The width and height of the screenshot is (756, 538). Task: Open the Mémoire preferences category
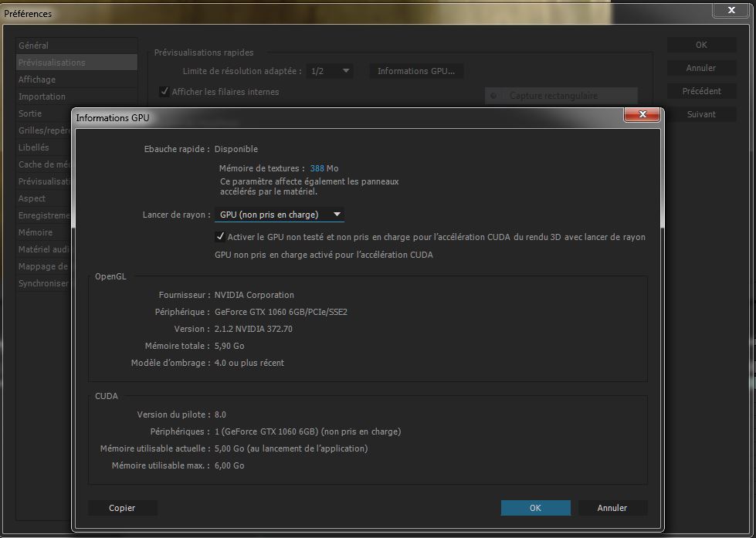pos(36,232)
